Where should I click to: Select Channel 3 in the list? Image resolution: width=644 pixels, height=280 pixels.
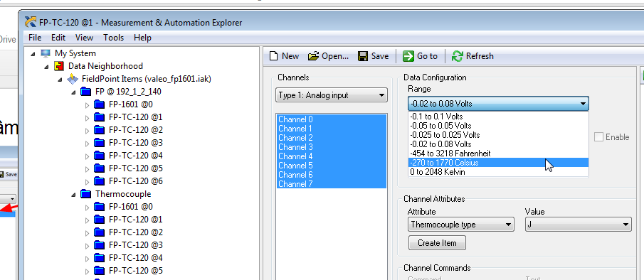click(x=332, y=147)
